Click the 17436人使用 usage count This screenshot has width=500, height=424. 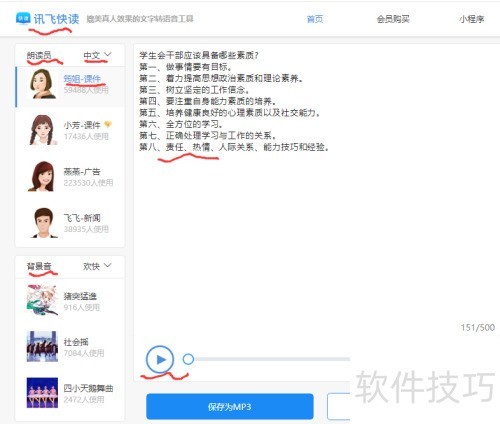pos(86,136)
